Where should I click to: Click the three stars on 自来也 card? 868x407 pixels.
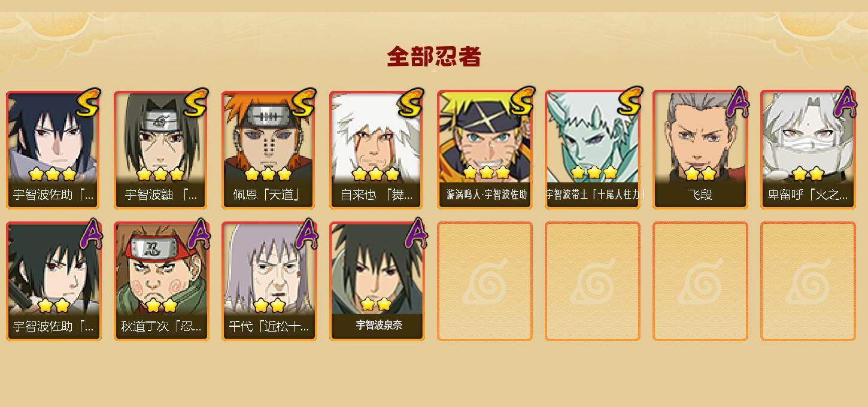(376, 174)
